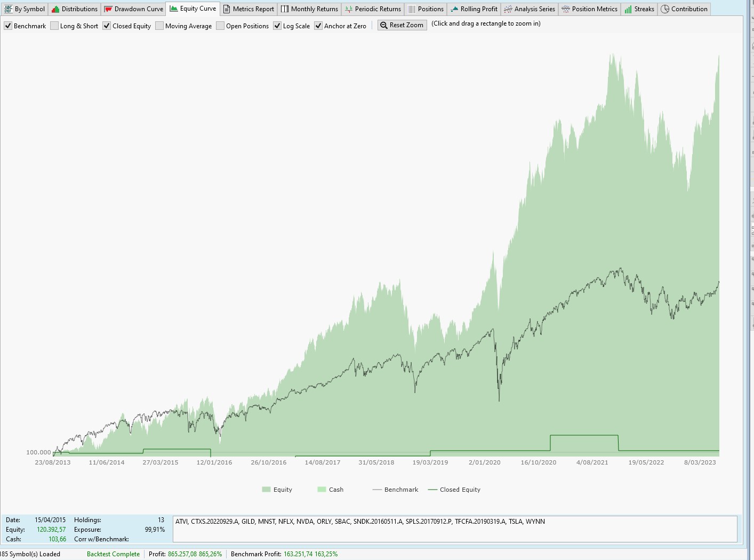Click the Backtest Complete status text
754x560 pixels.
click(113, 554)
